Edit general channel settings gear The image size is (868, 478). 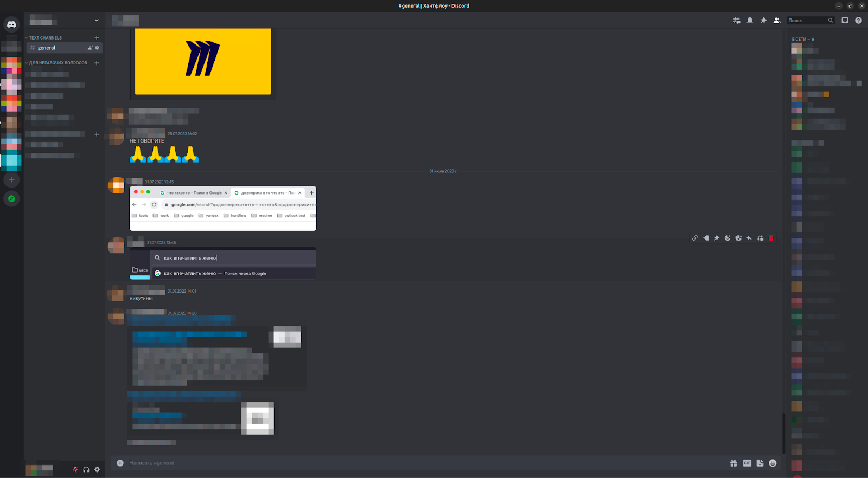coord(97,48)
